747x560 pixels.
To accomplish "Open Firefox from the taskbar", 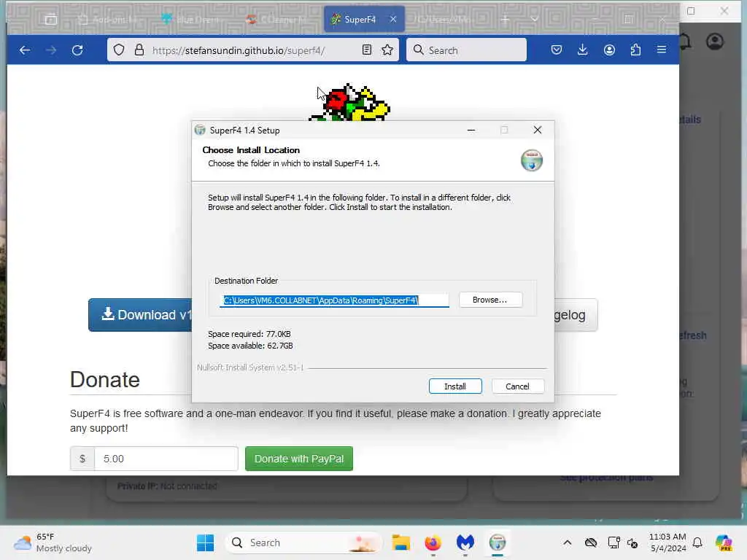I will [x=433, y=542].
